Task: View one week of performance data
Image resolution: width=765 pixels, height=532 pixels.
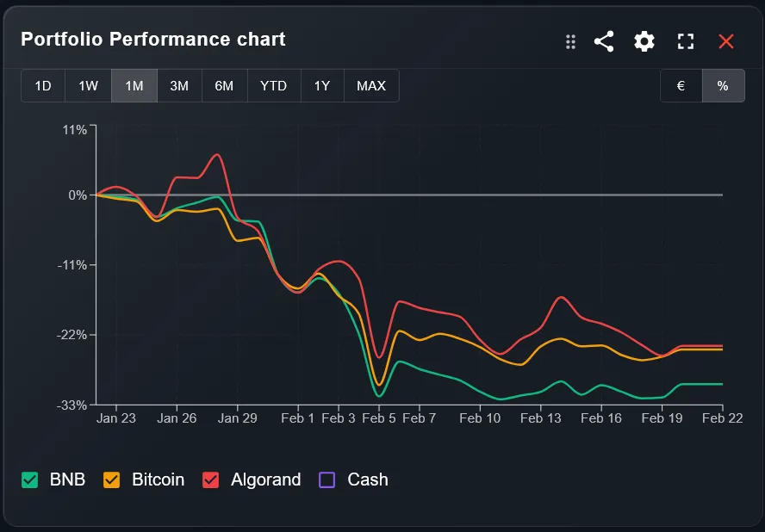Action: pos(87,85)
